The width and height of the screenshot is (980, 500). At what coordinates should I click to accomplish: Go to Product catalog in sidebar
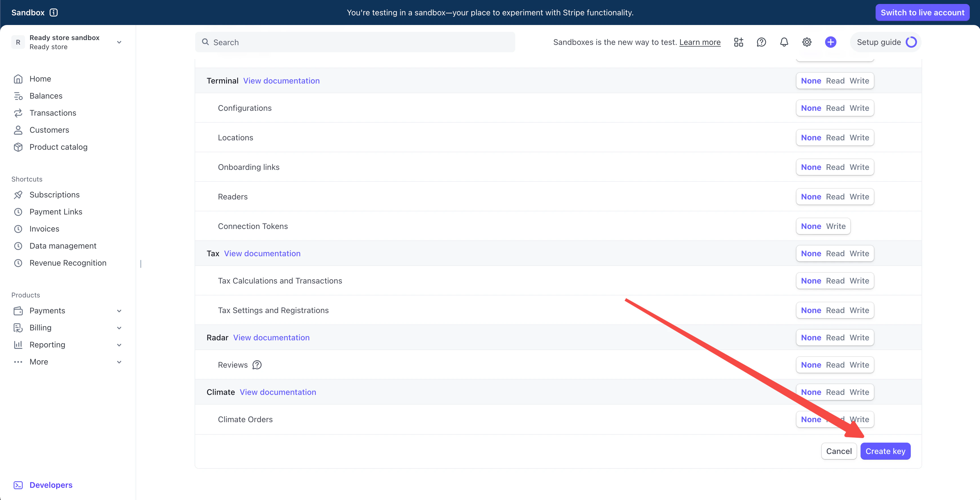pyautogui.click(x=58, y=147)
